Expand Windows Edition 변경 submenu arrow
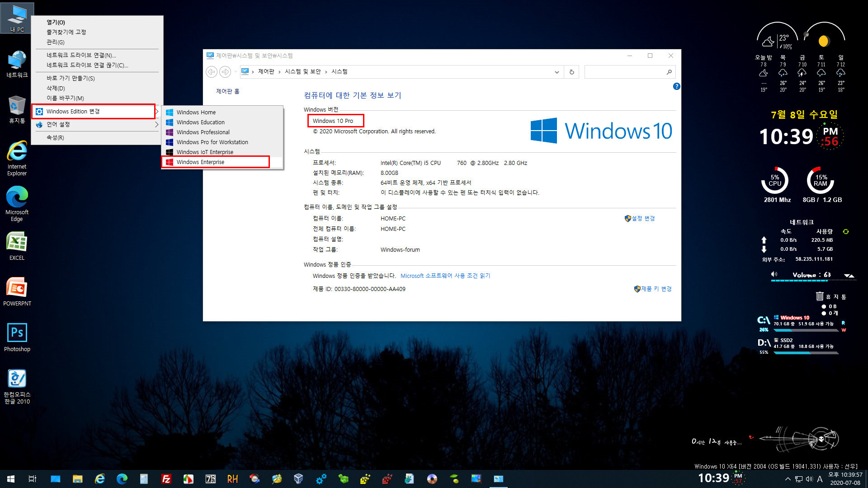Viewport: 868px width, 488px height. (156, 111)
